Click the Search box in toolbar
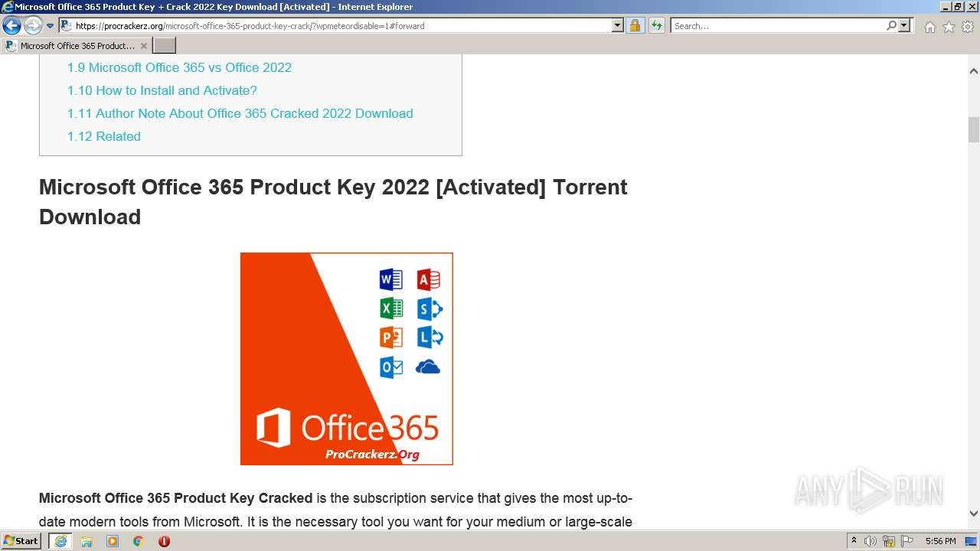 coord(778,26)
